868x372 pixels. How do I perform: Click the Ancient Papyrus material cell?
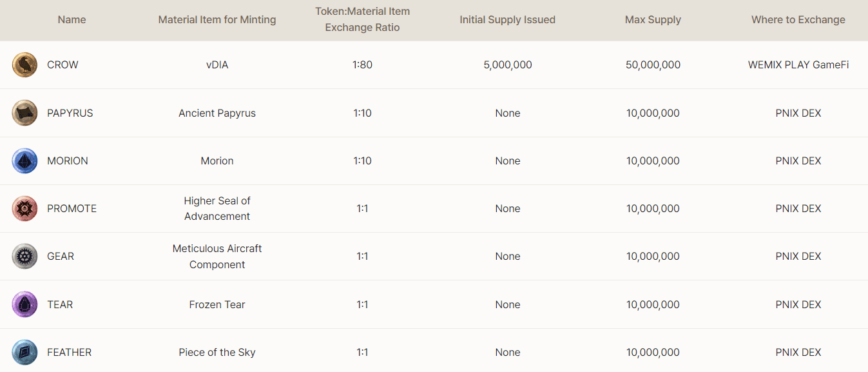pos(217,113)
